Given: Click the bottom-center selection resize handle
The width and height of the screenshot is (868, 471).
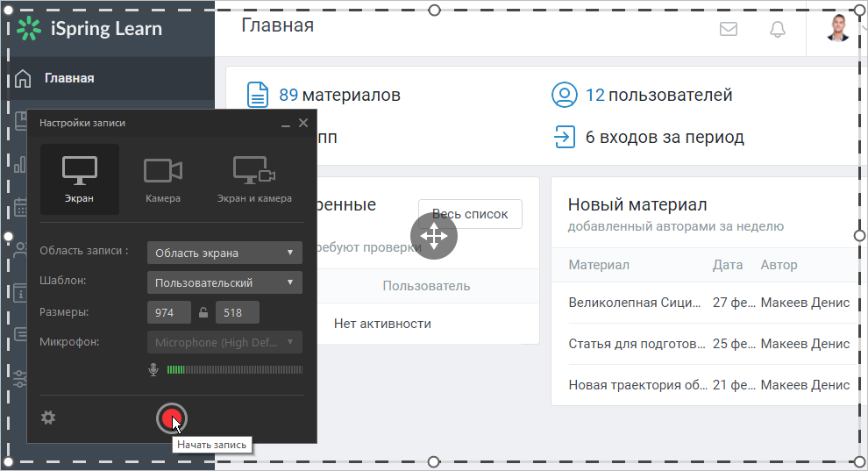Looking at the screenshot, I should click(434, 461).
